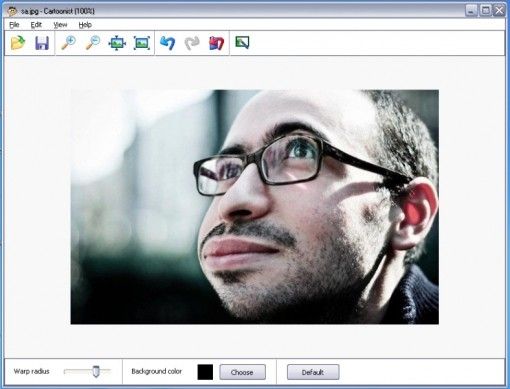Image resolution: width=510 pixels, height=389 pixels.
Task: Open the File menu
Action: tap(14, 25)
